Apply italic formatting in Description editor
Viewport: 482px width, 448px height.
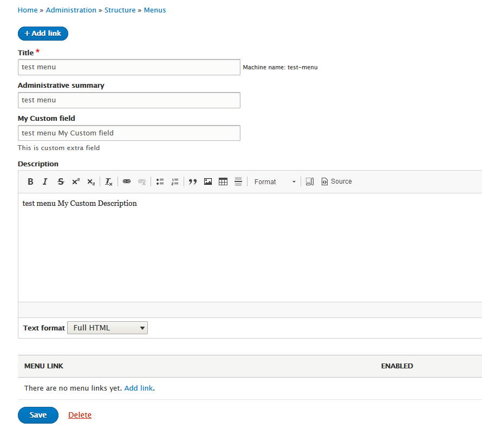(45, 182)
